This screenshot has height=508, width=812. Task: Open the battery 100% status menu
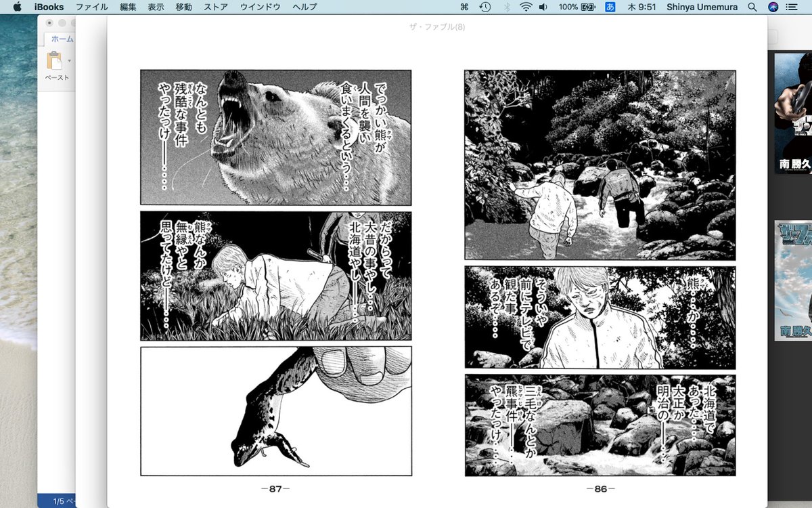(577, 7)
